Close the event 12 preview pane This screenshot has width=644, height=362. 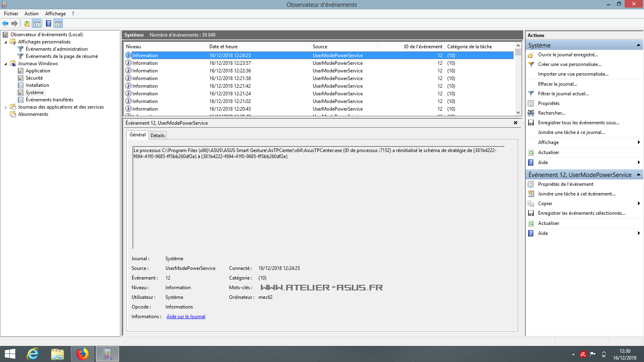(x=516, y=123)
